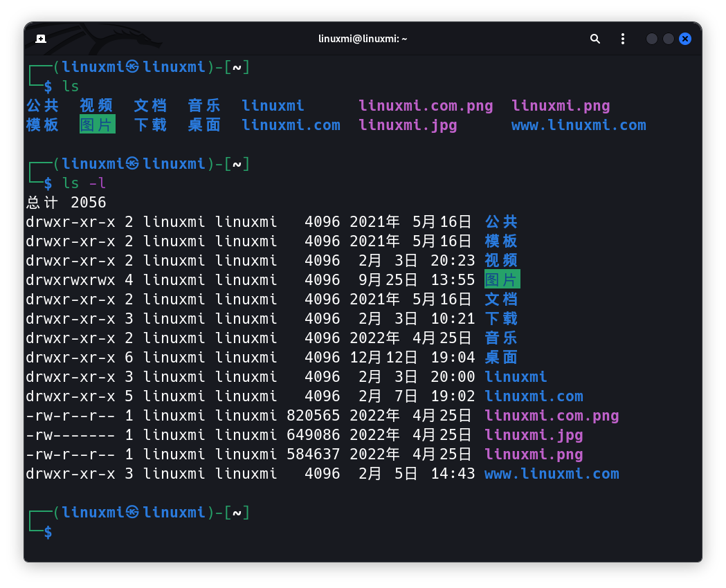Click the -rw------- permissions string
This screenshot has width=726, height=588.
pos(71,435)
